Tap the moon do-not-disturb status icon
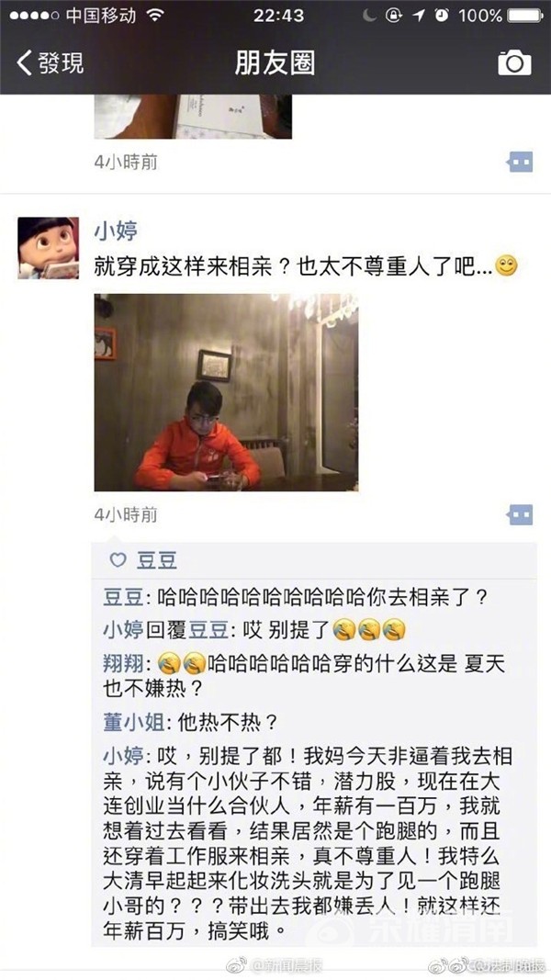Viewport: 551px width, 980px height. pyautogui.click(x=370, y=15)
